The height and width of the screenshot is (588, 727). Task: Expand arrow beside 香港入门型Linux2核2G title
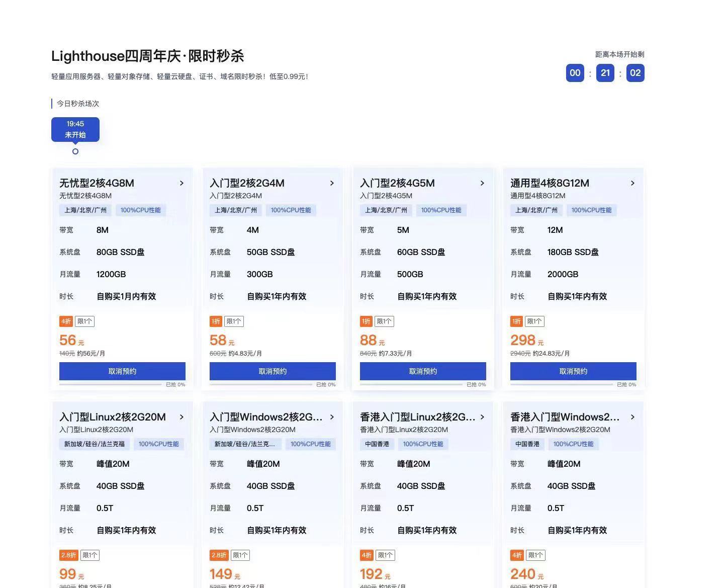coord(482,417)
